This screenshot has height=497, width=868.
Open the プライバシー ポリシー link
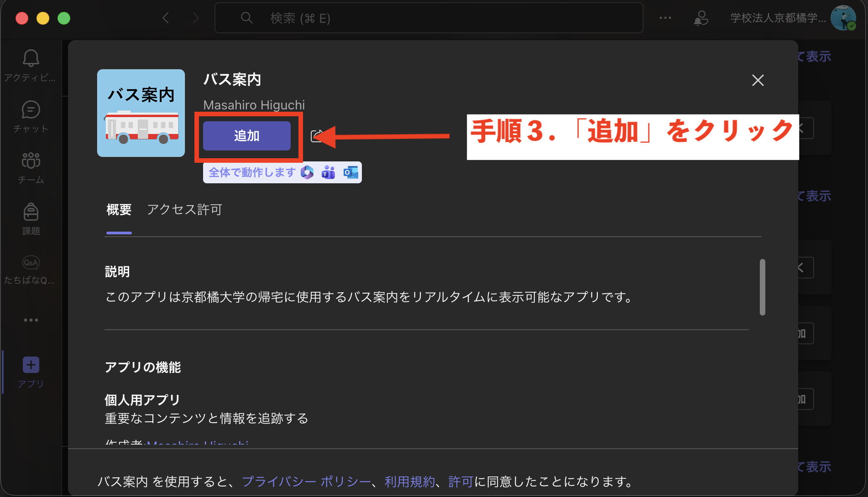[306, 481]
